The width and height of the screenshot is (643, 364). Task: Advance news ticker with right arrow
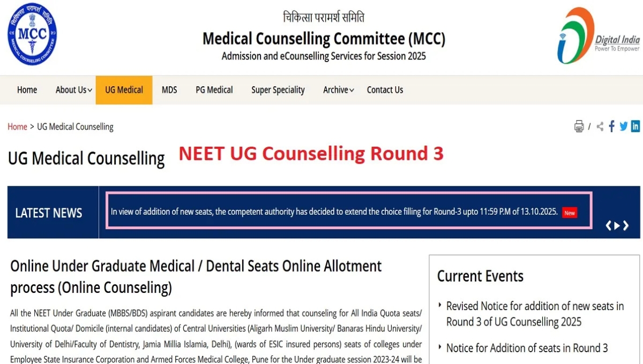click(x=627, y=225)
